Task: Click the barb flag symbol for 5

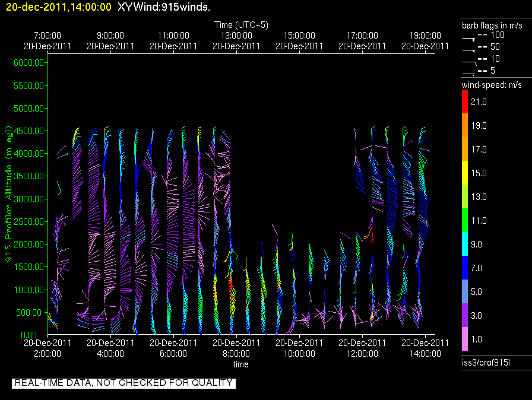Action: coord(468,74)
